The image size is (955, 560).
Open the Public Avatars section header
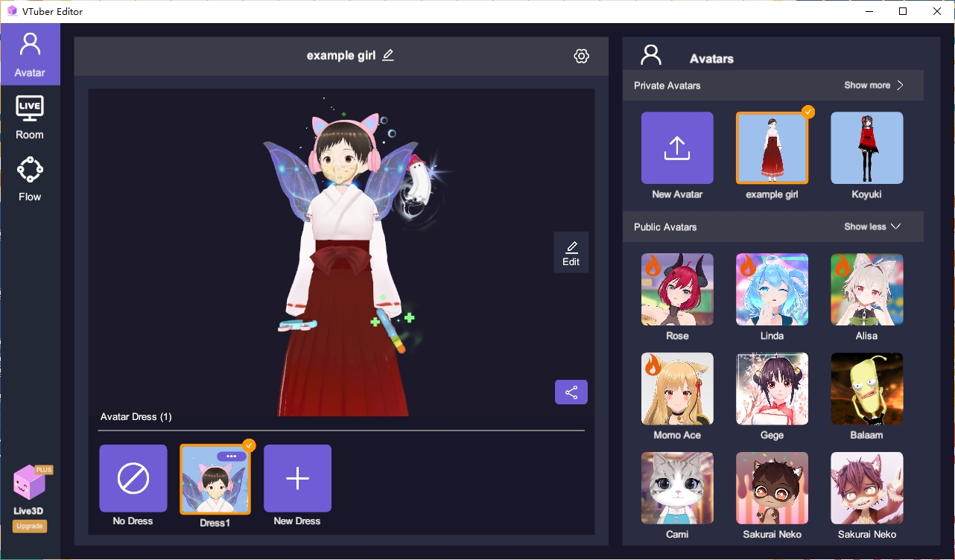665,226
